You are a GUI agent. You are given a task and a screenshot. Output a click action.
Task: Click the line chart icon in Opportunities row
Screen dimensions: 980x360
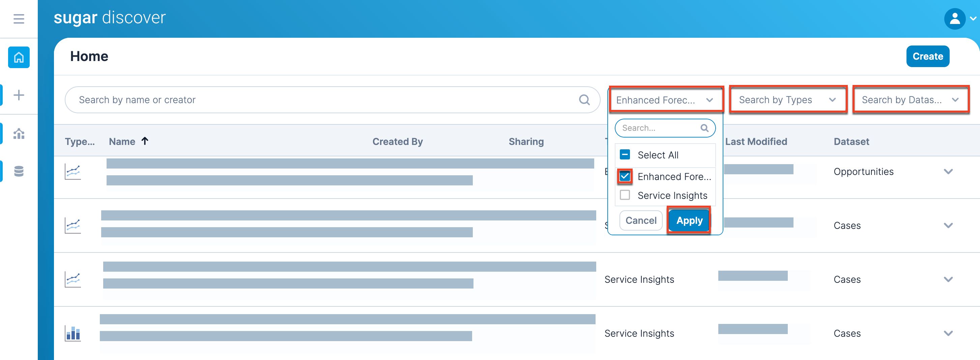(73, 172)
